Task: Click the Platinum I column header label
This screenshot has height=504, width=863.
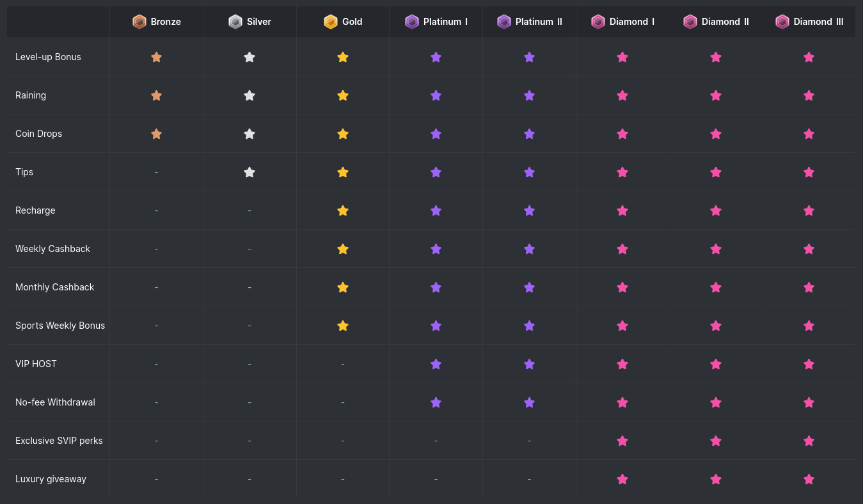Action: [x=445, y=22]
